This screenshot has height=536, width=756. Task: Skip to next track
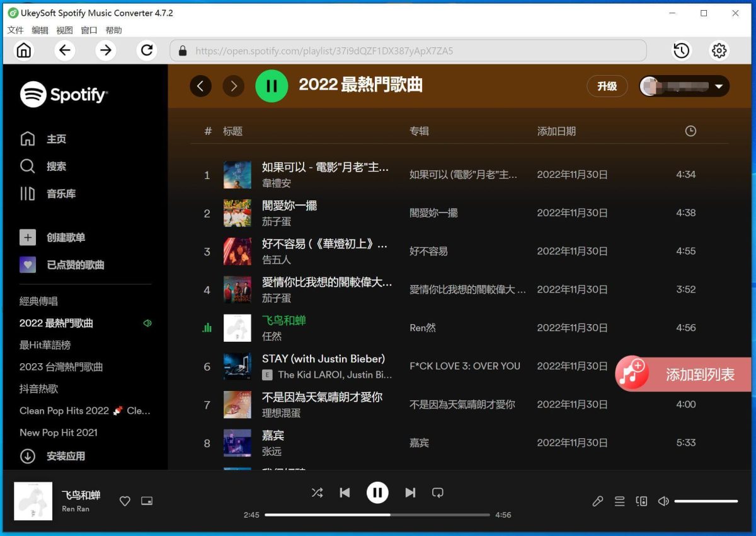410,492
